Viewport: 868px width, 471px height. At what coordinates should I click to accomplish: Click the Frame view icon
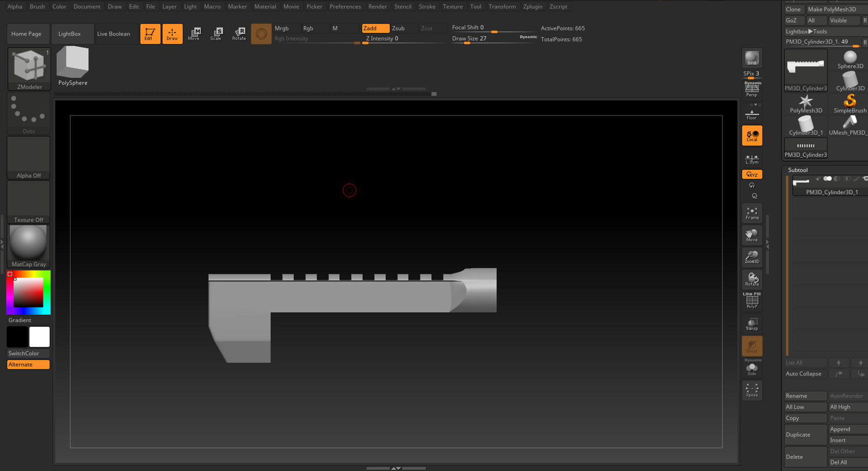pos(752,213)
